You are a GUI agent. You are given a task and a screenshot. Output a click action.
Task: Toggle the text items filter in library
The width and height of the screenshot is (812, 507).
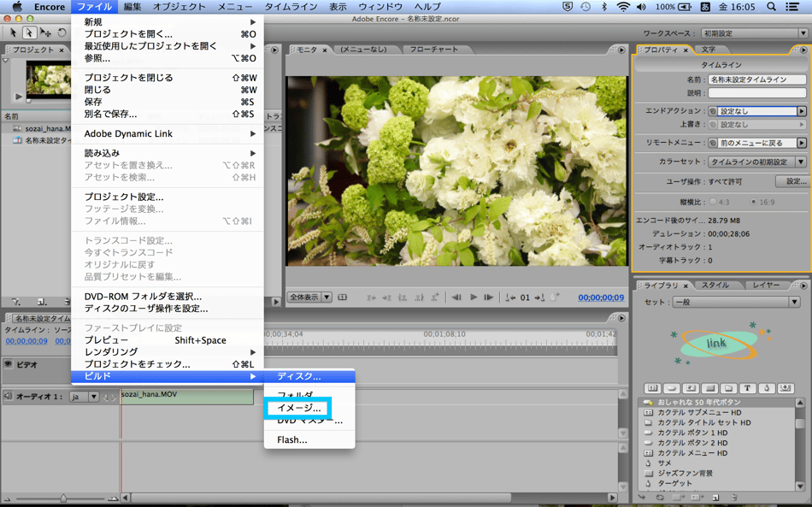pos(747,388)
